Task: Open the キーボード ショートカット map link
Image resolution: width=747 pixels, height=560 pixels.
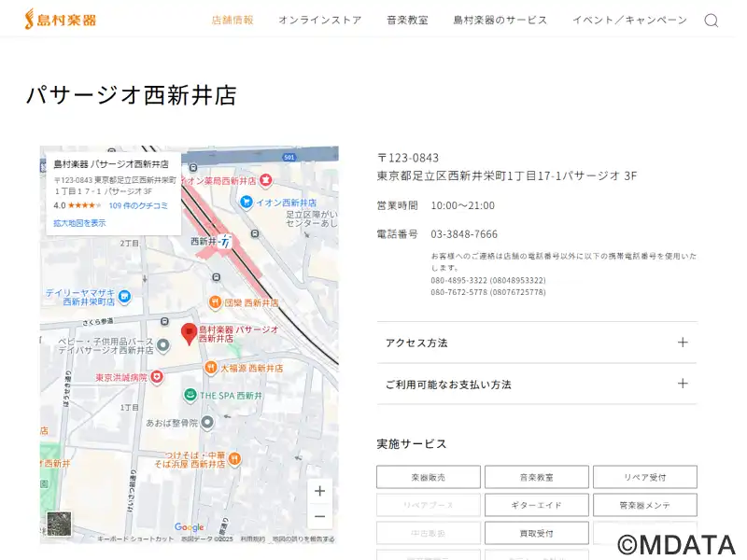Action: coord(135,539)
